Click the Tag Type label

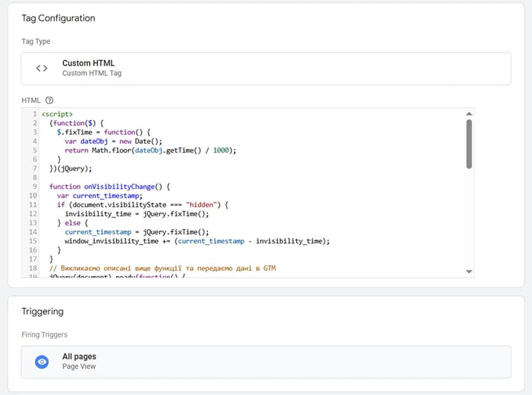(x=36, y=41)
